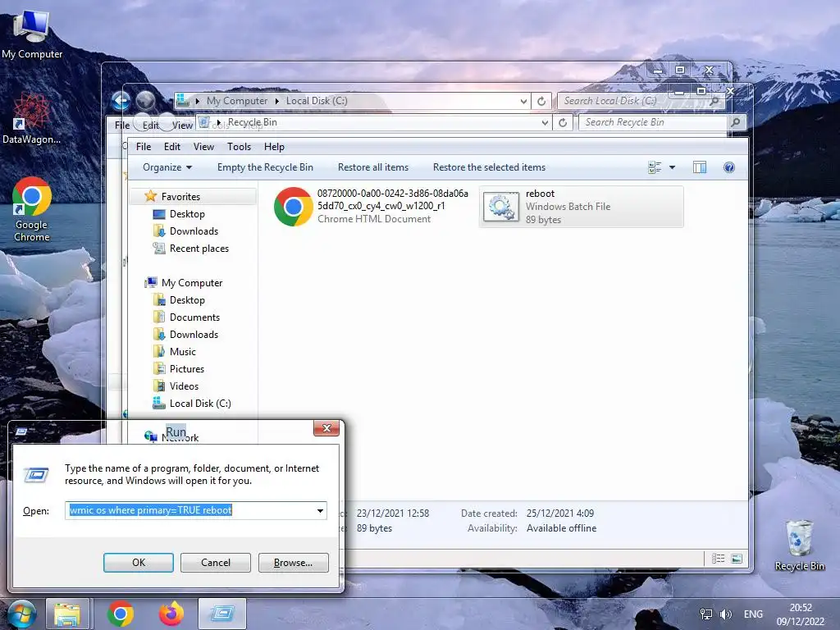Expand the Run command history dropdown
840x630 pixels.
pyautogui.click(x=320, y=510)
